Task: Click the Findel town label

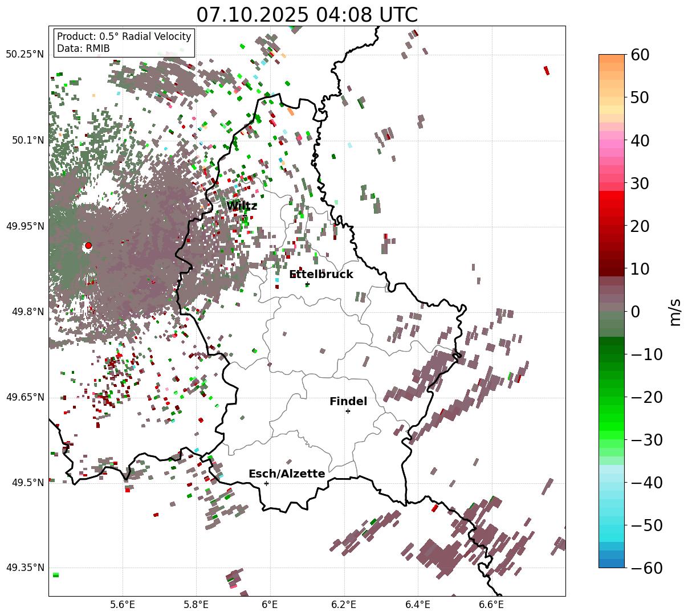Action: point(348,402)
